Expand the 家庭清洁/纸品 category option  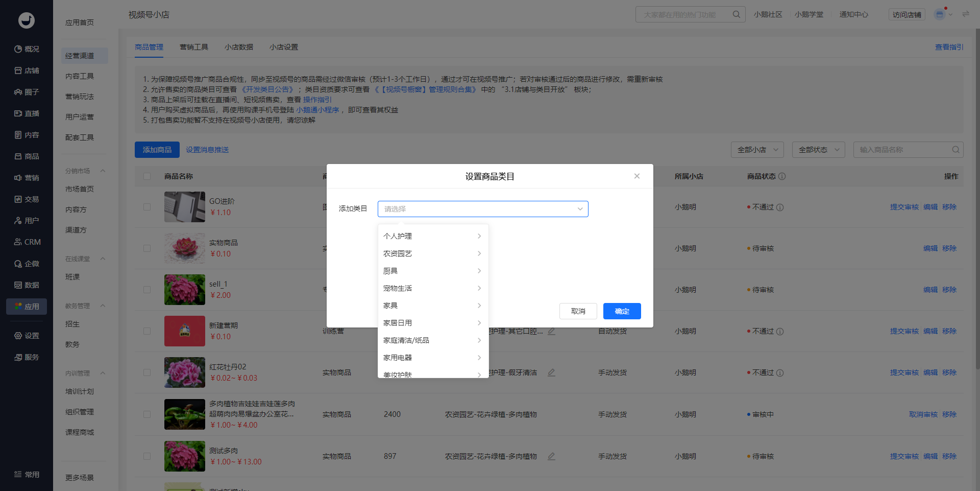tap(433, 340)
